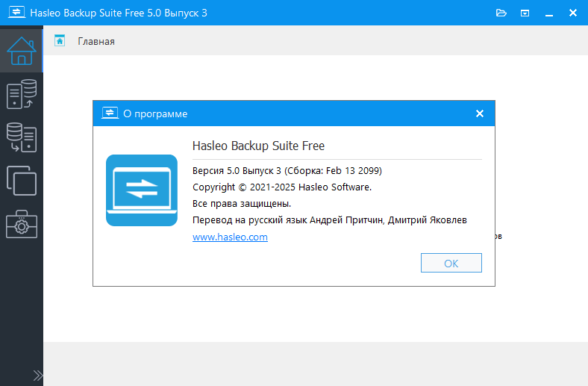Confirm the About dialog with OK
The height and width of the screenshot is (386, 588).
451,263
